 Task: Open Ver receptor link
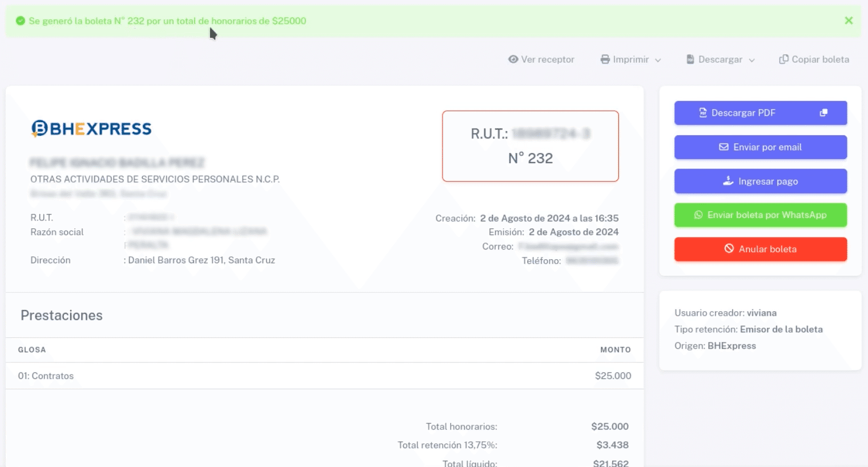coord(541,59)
